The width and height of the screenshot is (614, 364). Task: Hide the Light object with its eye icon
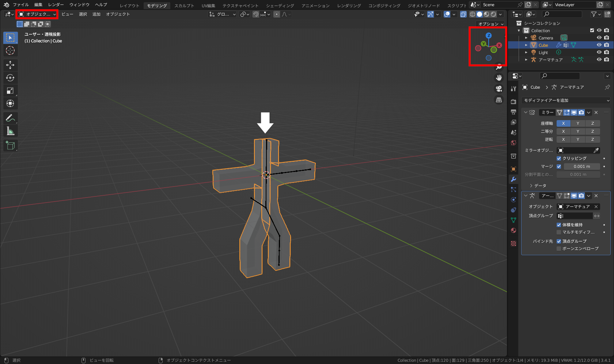click(599, 52)
